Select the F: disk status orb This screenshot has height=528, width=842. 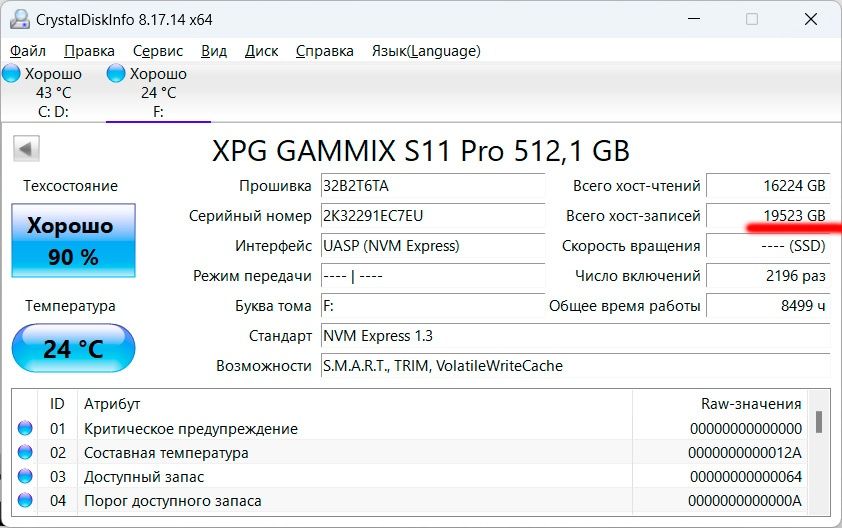point(116,74)
